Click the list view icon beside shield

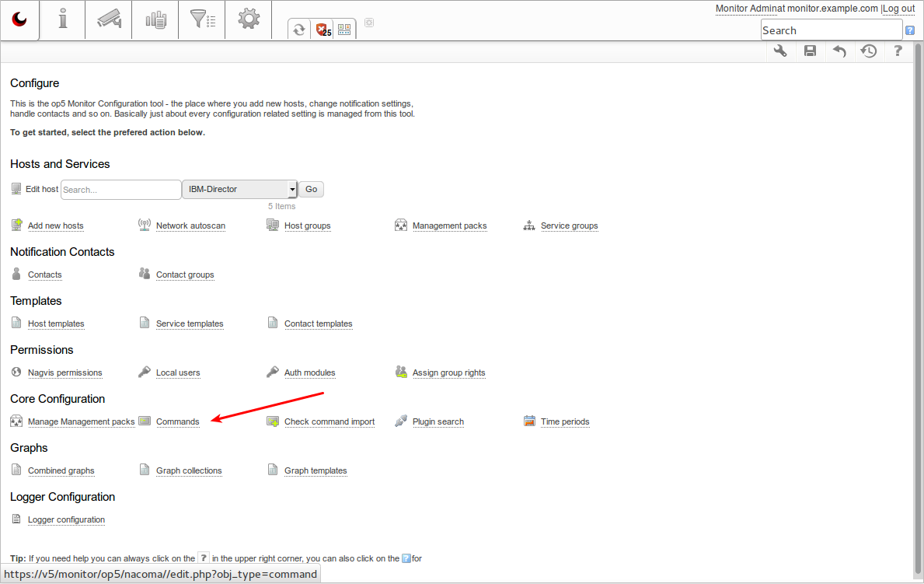[344, 29]
